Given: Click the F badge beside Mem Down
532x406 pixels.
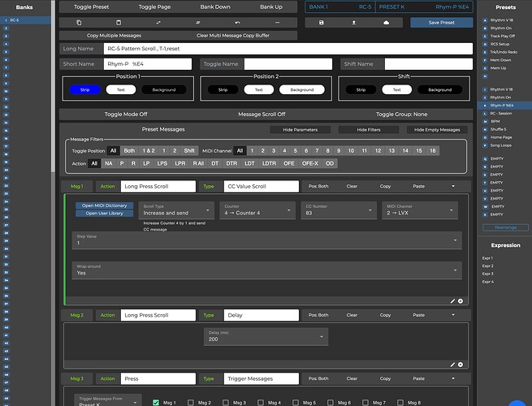Looking at the screenshot, I should coord(485,60).
